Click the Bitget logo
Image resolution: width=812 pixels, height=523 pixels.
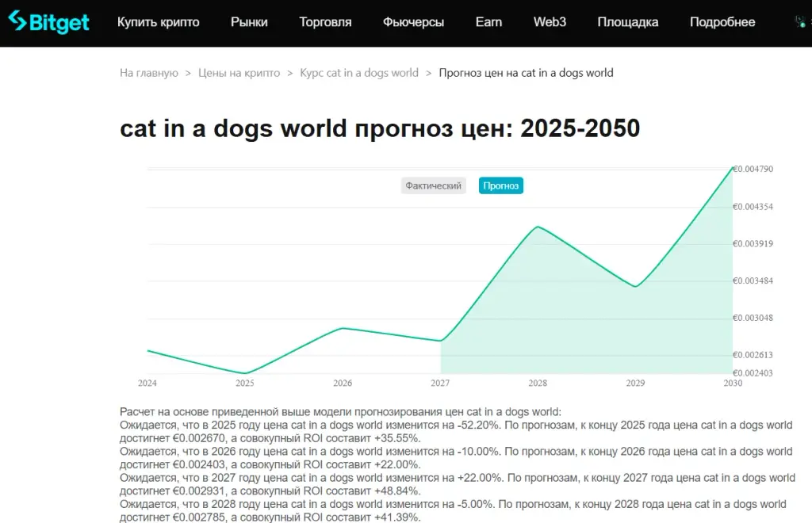tap(48, 21)
